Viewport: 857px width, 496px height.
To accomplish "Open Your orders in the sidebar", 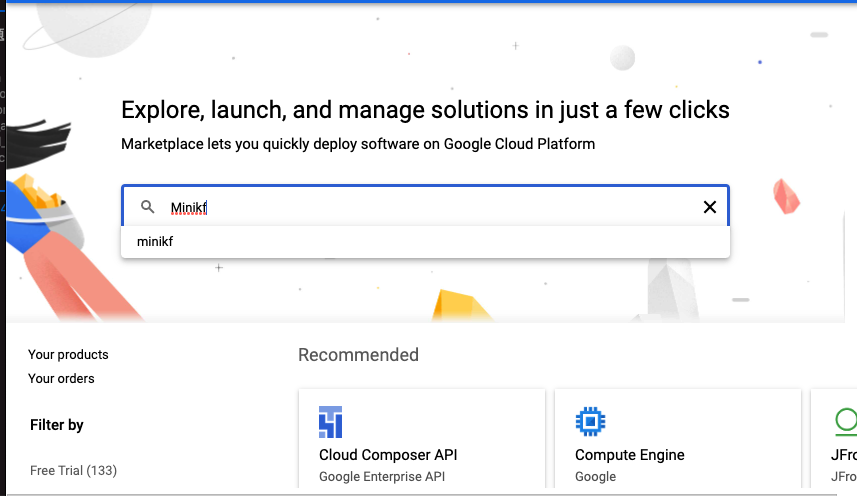I will coord(61,378).
